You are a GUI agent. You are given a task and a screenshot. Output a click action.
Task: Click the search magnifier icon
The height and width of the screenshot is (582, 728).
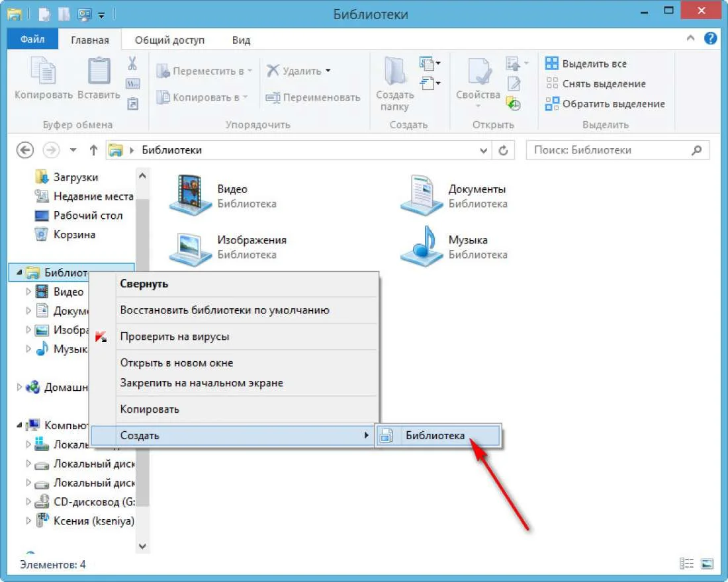(696, 150)
